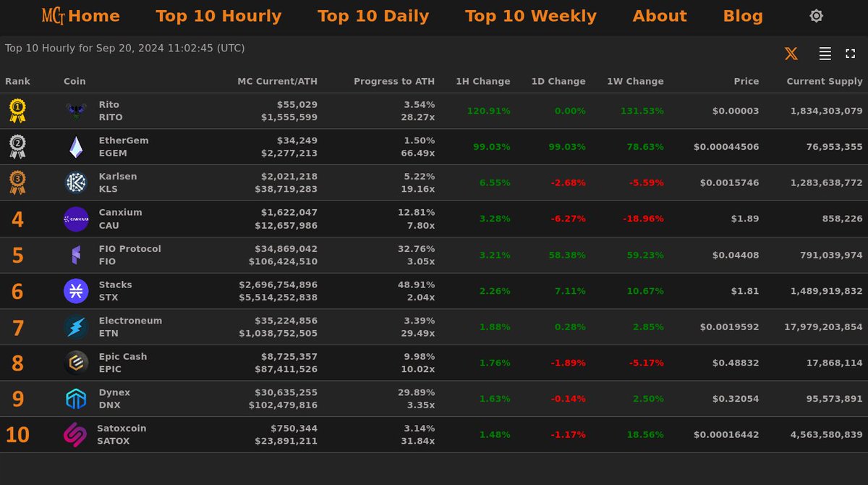Sort by Current Supply column header

825,81
